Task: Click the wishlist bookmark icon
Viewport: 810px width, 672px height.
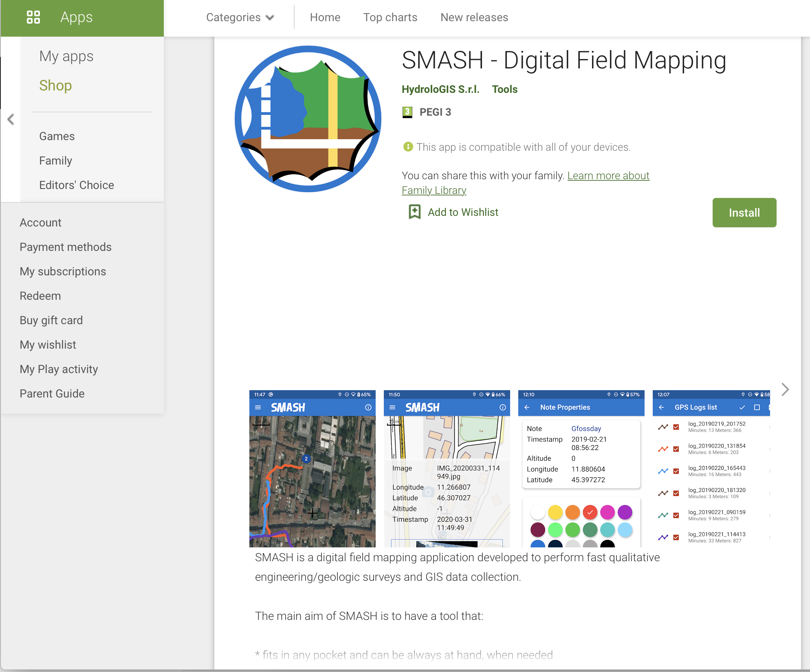Action: tap(415, 212)
